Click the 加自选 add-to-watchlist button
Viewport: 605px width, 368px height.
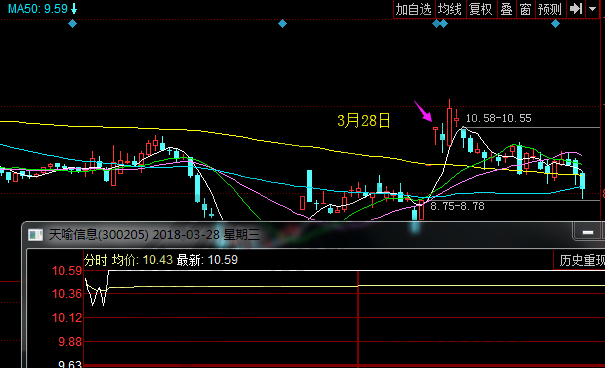tap(414, 9)
